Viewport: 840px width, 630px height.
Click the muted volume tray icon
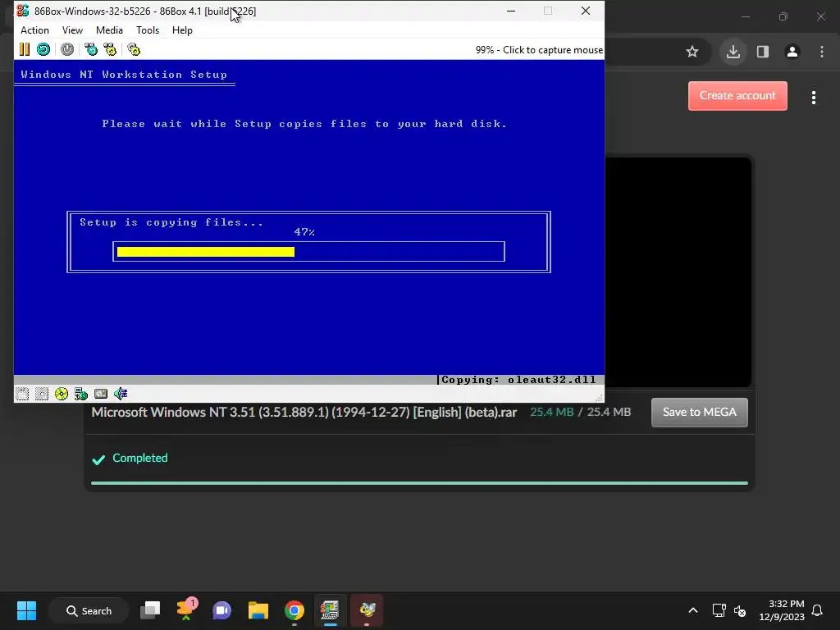(740, 610)
